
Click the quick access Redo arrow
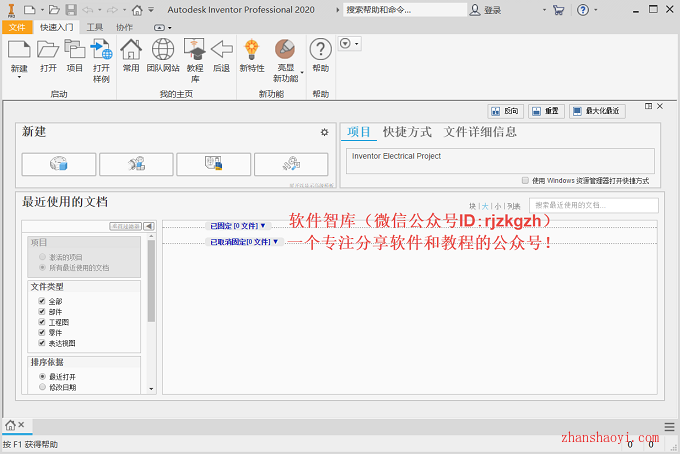tap(112, 10)
